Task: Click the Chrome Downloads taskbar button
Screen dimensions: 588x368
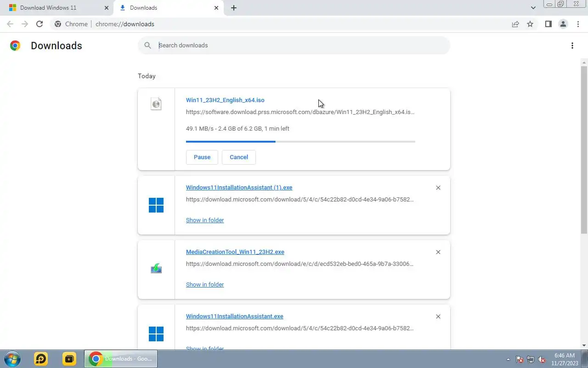Action: point(121,359)
